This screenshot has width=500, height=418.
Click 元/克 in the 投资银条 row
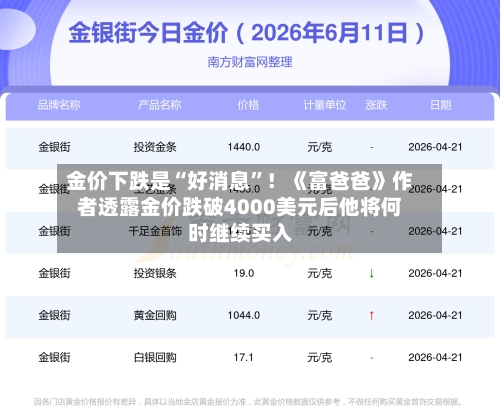point(320,273)
